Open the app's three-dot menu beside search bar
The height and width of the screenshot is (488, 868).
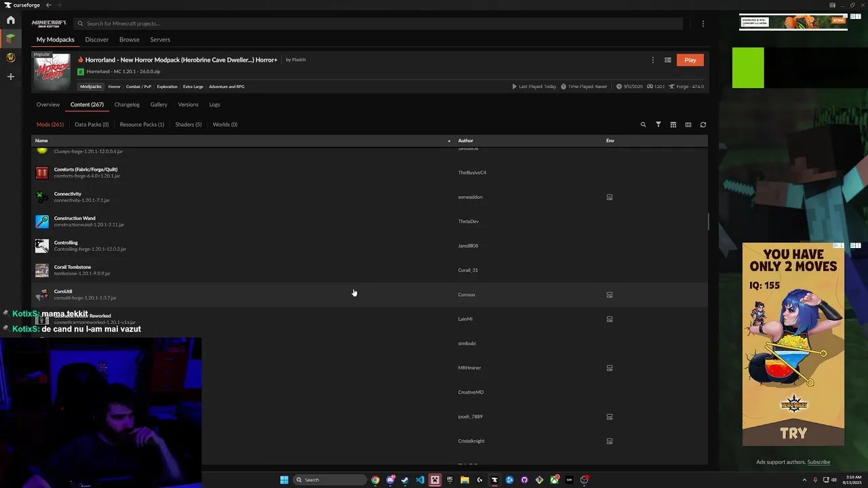tap(703, 24)
